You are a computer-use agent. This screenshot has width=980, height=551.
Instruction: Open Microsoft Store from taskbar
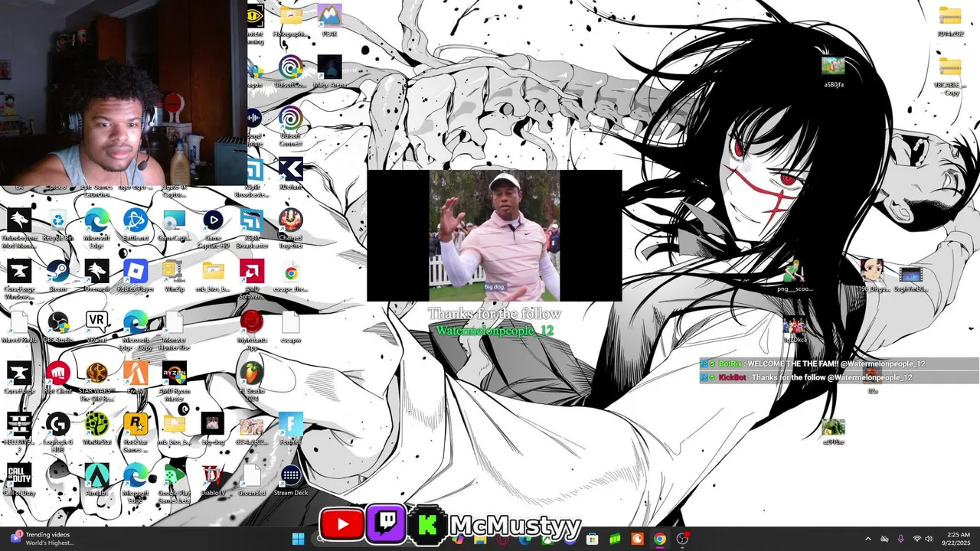pyautogui.click(x=592, y=539)
